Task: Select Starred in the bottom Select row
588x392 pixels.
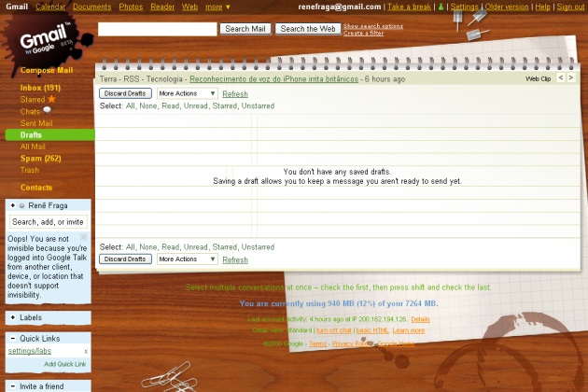Action: pyautogui.click(x=224, y=246)
